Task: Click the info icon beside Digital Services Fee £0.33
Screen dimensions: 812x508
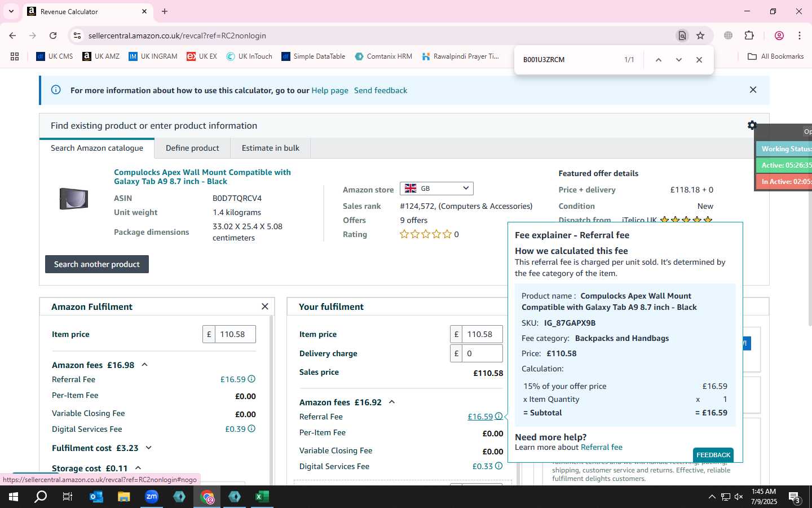Action: pyautogui.click(x=498, y=466)
